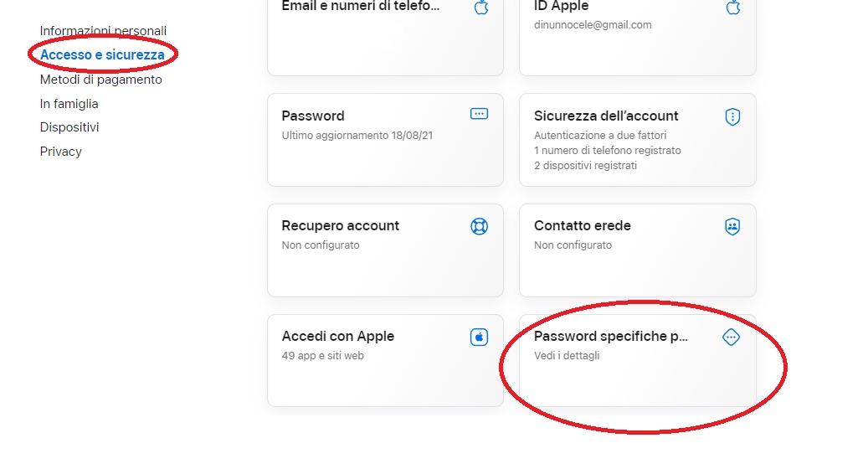Open In famiglia sidebar item
The width and height of the screenshot is (868, 469).
click(69, 104)
